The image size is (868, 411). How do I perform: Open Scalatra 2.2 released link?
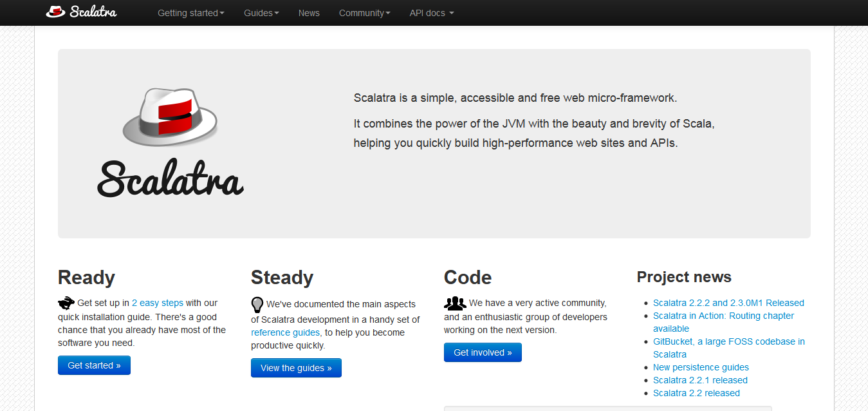click(x=696, y=393)
